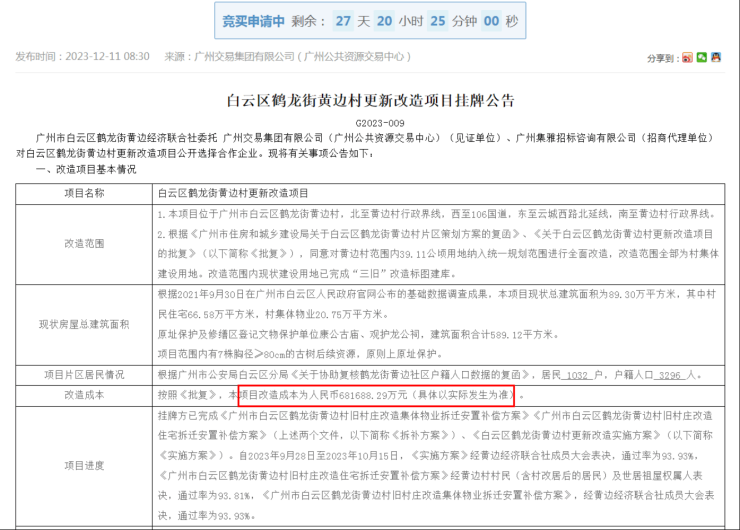The image size is (740, 530).
Task: Click the announcement number G2023-009
Action: [380, 123]
